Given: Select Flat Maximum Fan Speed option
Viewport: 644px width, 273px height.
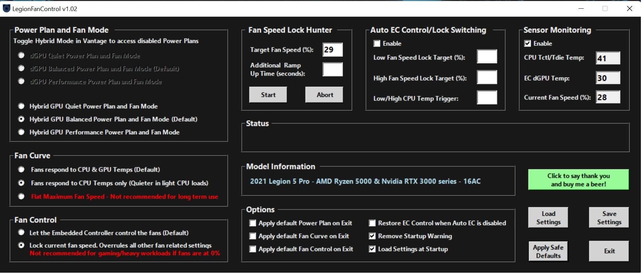Looking at the screenshot, I should pyautogui.click(x=21, y=197).
